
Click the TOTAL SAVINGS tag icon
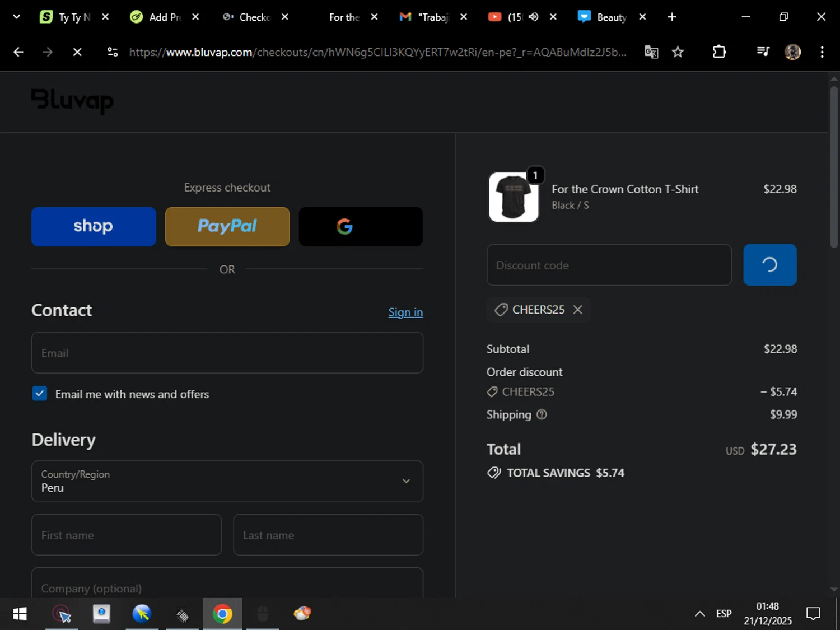tap(494, 473)
